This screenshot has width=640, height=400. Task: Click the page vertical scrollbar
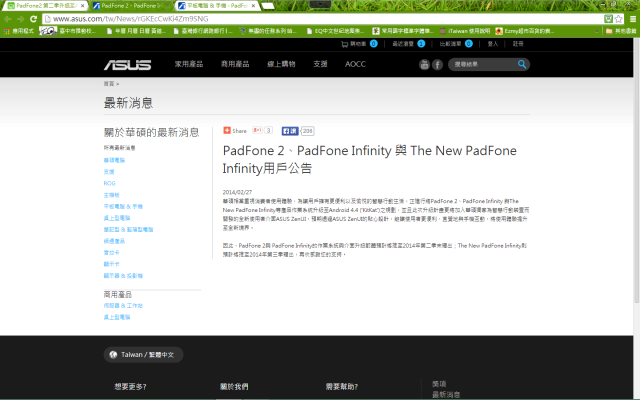click(636, 171)
